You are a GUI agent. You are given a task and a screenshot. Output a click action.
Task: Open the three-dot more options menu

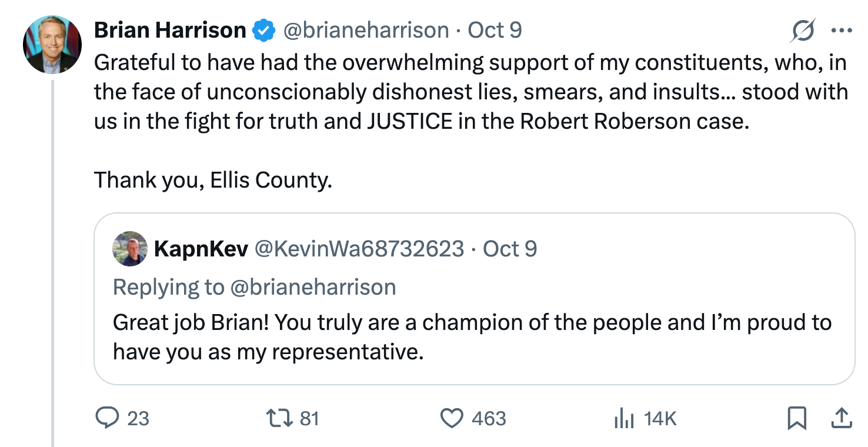tap(842, 31)
